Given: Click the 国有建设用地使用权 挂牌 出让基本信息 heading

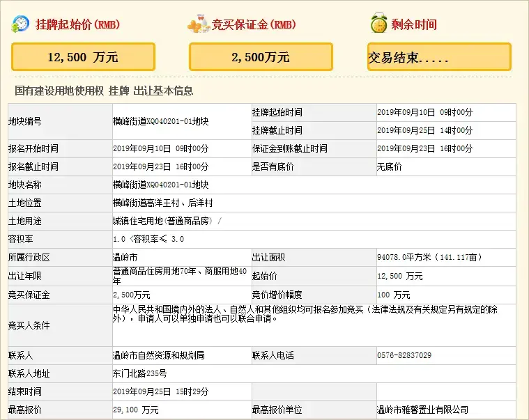Looking at the screenshot, I should click(x=104, y=91).
